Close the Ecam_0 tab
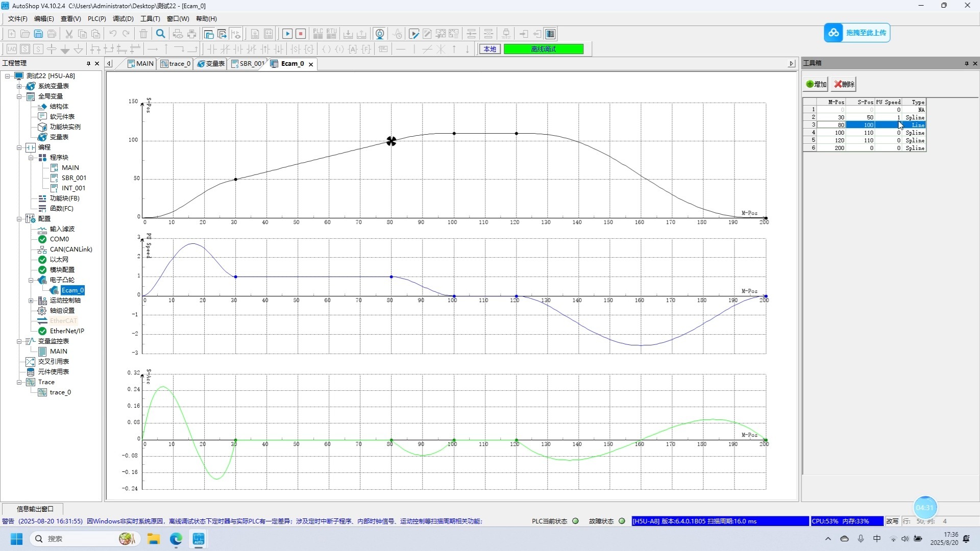Screen dimensions: 980x551 point(310,64)
